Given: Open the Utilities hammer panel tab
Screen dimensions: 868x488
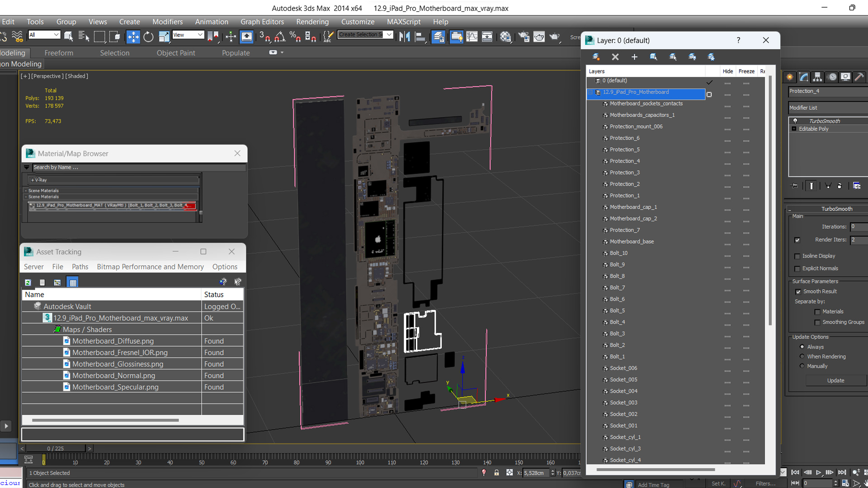Looking at the screenshot, I should pyautogui.click(x=859, y=77).
